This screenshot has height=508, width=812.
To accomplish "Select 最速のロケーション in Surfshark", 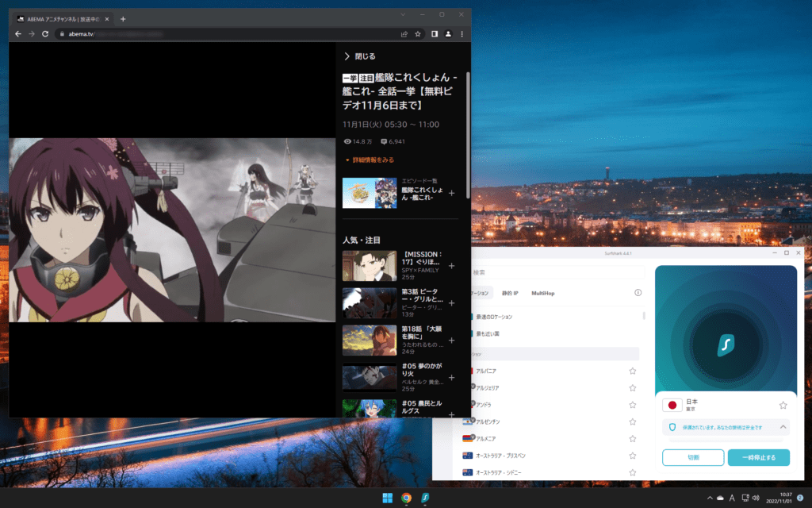I will pyautogui.click(x=494, y=317).
